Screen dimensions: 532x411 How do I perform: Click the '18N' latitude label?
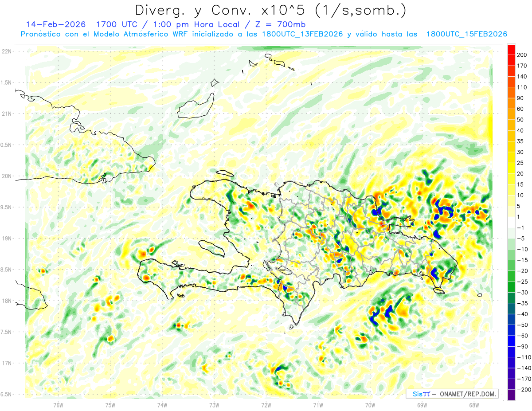(x=7, y=301)
